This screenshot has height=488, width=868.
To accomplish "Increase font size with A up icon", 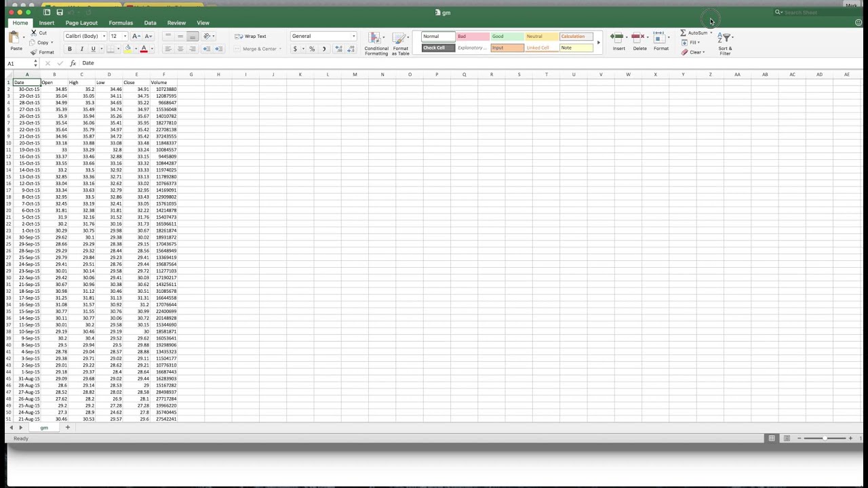I will click(136, 36).
